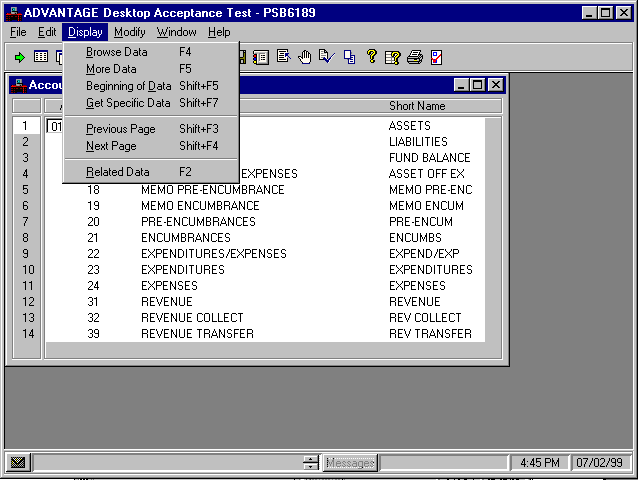Click REVENUE COLLECT name cell
The height and width of the screenshot is (480, 638).
point(192,318)
